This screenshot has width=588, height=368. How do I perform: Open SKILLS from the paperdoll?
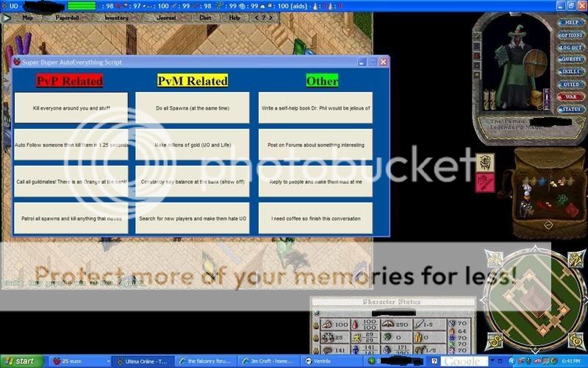pyautogui.click(x=571, y=71)
